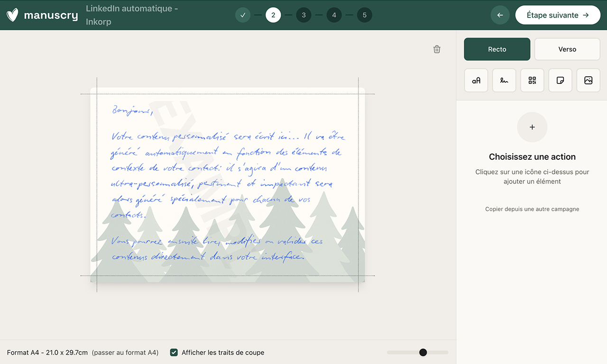
Task: Select the text element icon (aA)
Action: click(476, 80)
